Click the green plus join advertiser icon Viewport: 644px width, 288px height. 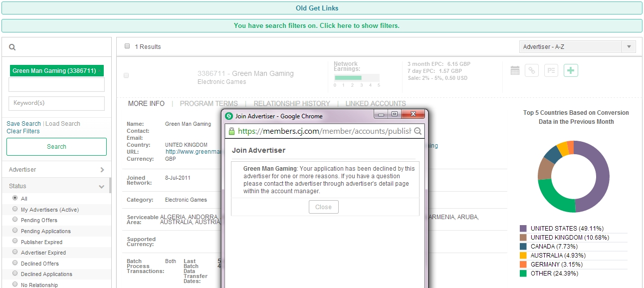(x=571, y=71)
